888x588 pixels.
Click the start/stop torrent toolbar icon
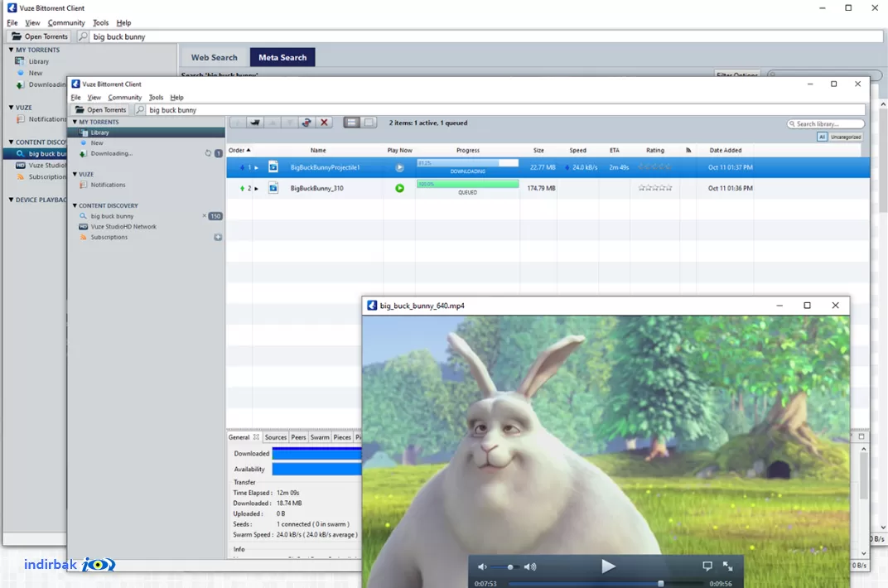tap(306, 123)
